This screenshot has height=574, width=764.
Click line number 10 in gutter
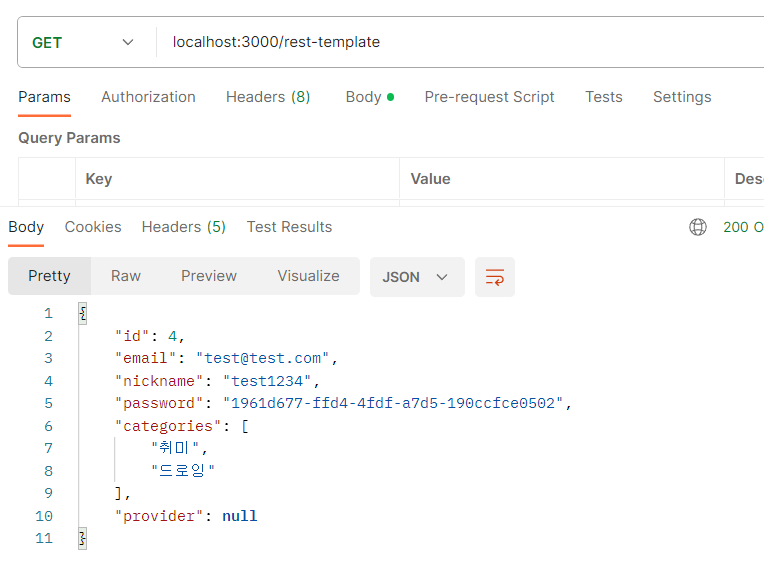44,516
